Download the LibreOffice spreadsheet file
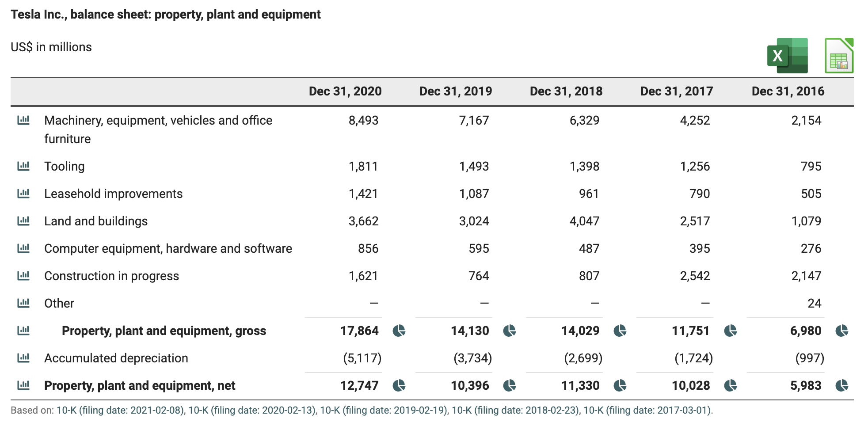This screenshot has width=868, height=426. (839, 56)
